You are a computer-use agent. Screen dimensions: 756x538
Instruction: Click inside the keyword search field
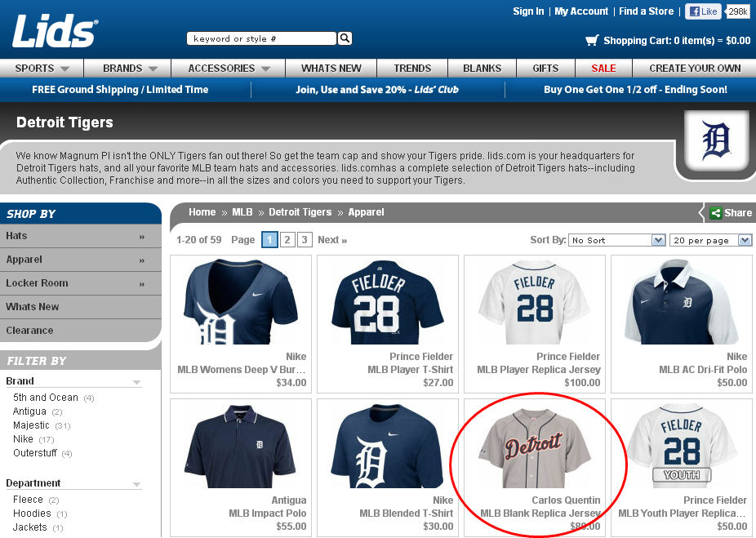(261, 38)
